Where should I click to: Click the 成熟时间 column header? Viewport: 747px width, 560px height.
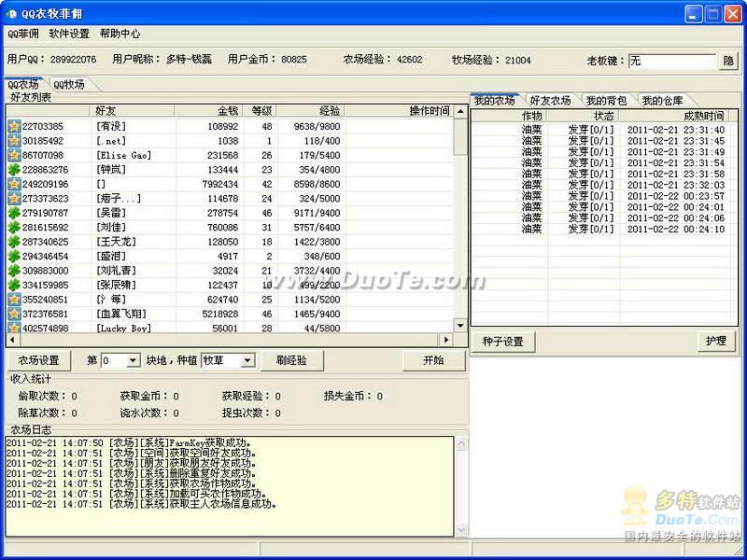coord(674,116)
